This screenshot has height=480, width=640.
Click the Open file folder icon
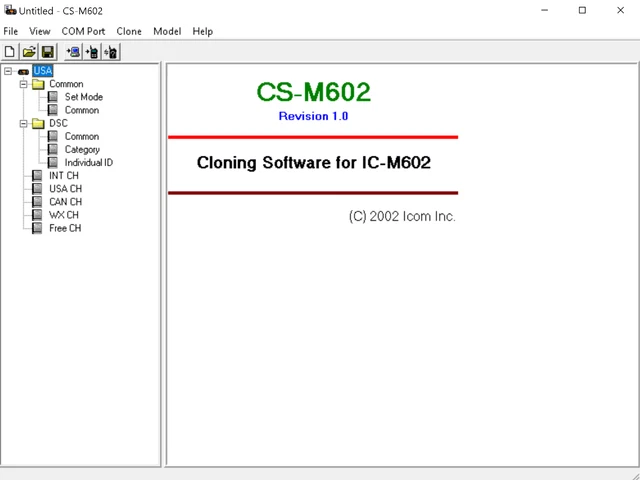pos(29,52)
